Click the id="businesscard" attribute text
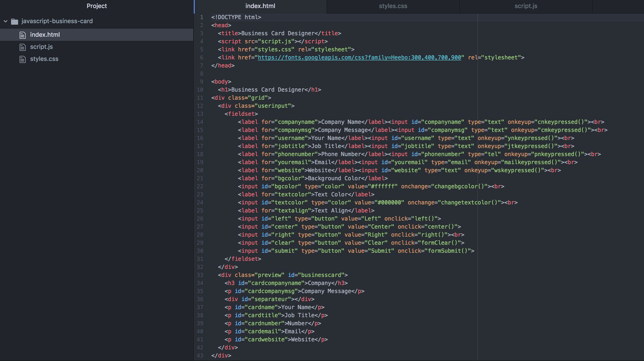 pyautogui.click(x=316, y=275)
